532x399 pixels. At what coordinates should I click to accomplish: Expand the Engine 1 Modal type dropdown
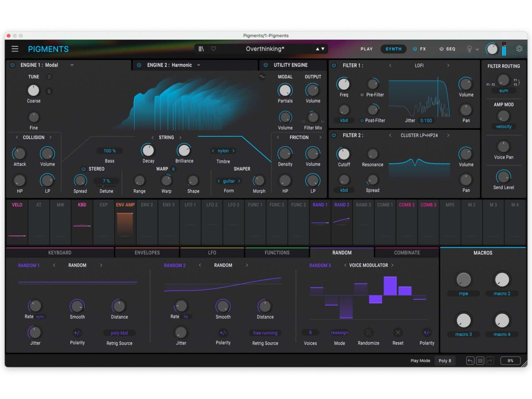[72, 65]
